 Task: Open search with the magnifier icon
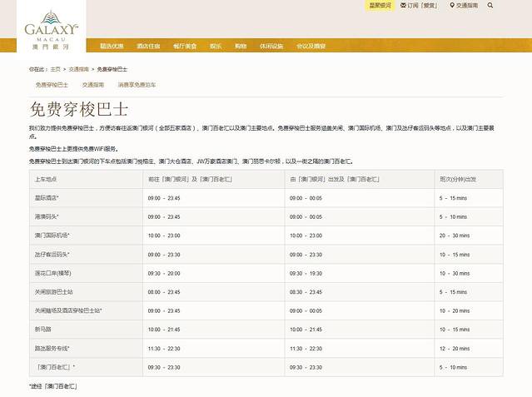coord(489,5)
